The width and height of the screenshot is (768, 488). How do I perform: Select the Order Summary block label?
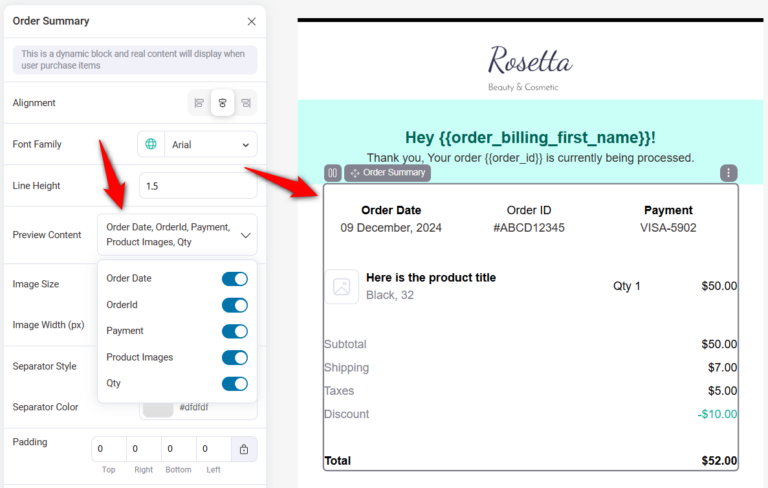pyautogui.click(x=388, y=173)
